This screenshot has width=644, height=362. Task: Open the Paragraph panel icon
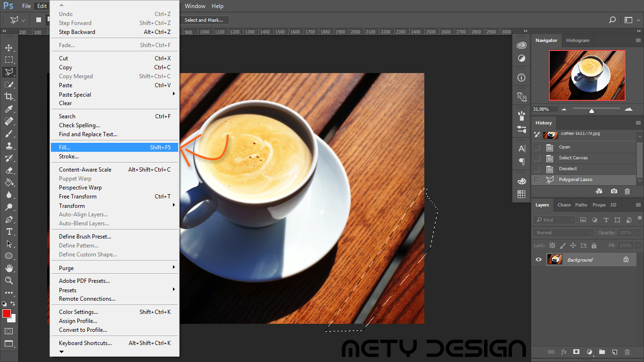coord(521,162)
